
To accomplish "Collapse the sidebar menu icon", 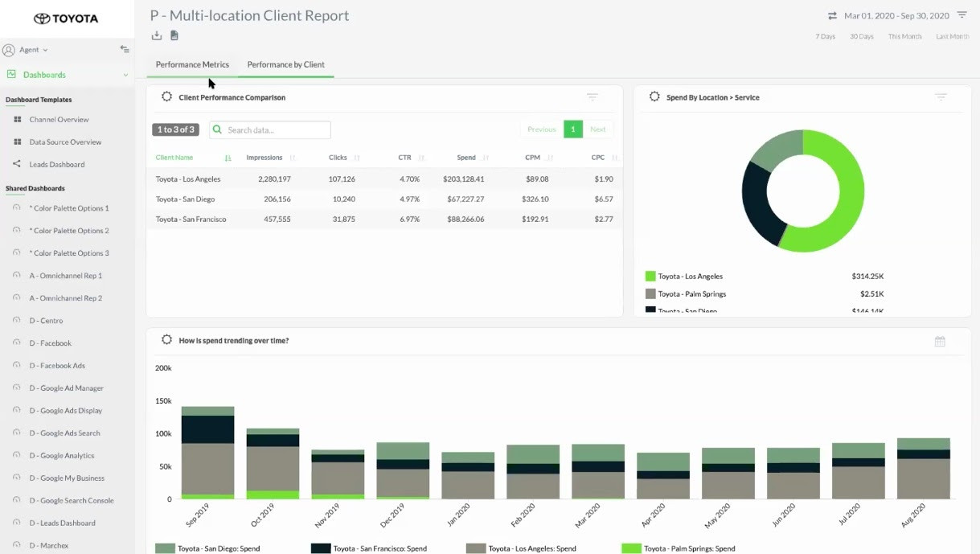I will tap(125, 50).
